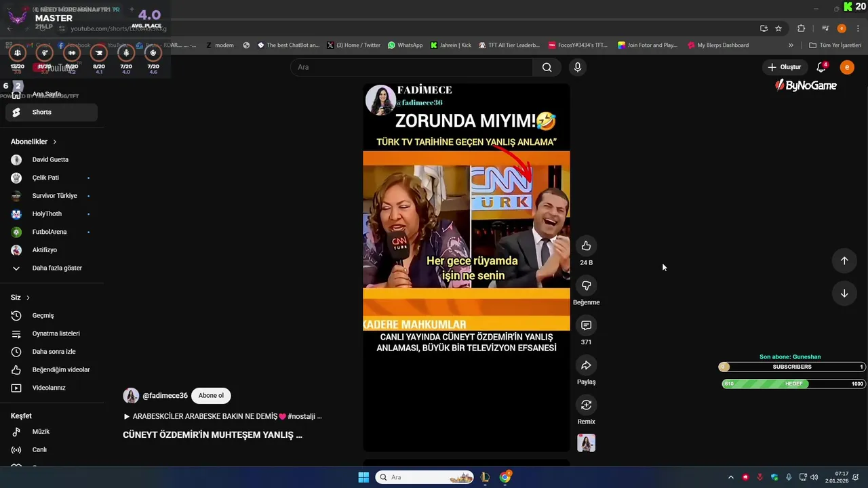Dislike the short using Beğenme thumbs-down icon
The image size is (868, 488).
pos(586,286)
